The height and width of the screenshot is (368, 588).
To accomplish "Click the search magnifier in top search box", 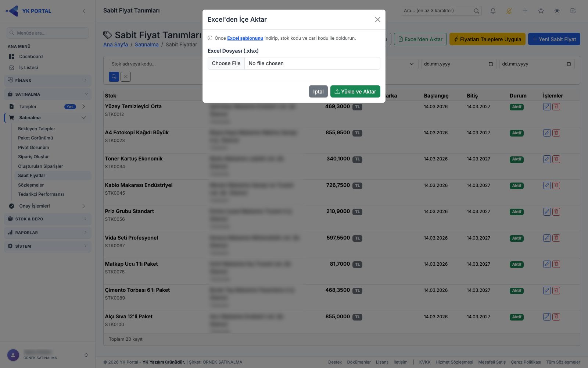I will (476, 11).
